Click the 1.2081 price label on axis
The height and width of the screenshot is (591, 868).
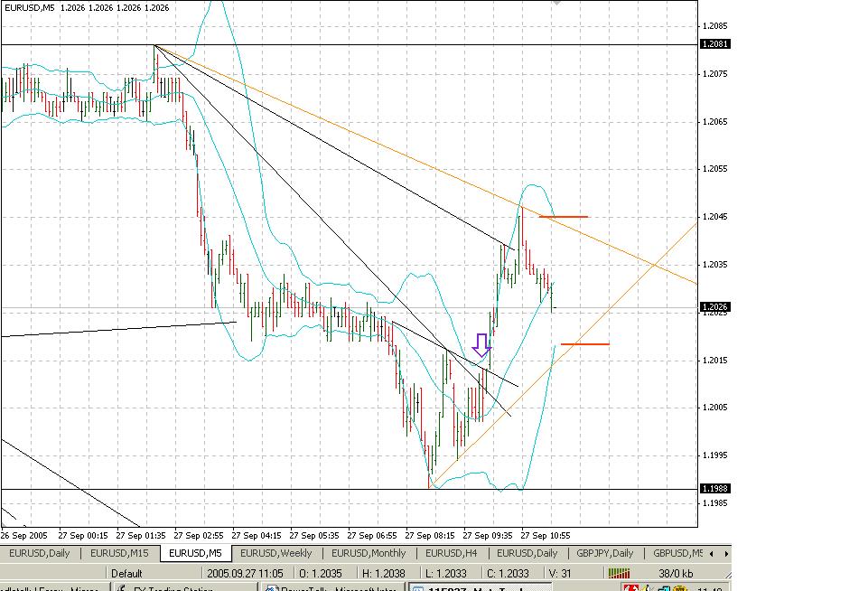tap(715, 43)
